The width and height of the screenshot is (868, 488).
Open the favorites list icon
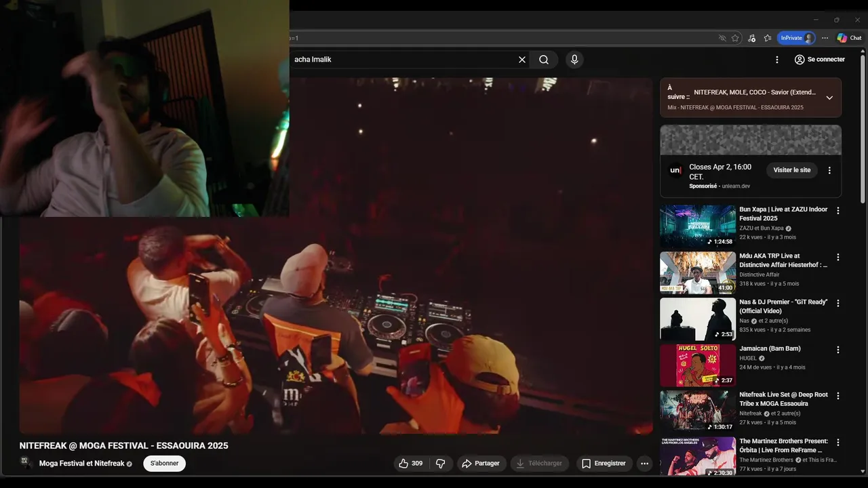point(768,38)
